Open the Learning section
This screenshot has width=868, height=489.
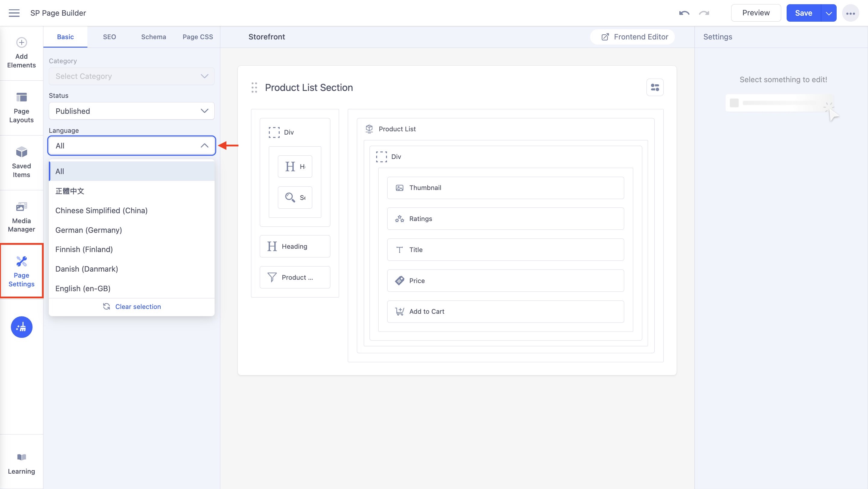coord(22,464)
